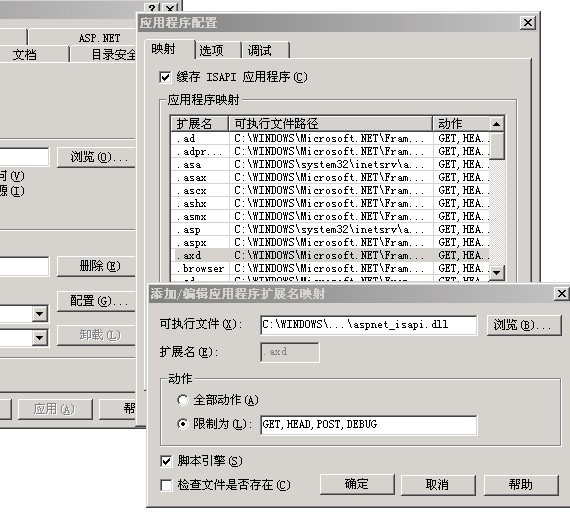Click the 限制为 verbs input field
The height and width of the screenshot is (513, 570).
click(x=369, y=425)
